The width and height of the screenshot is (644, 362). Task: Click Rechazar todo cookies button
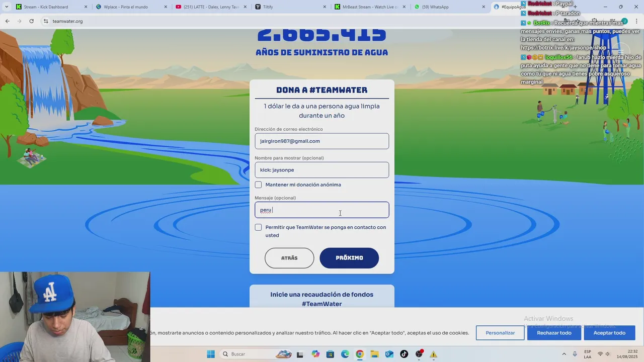coord(554,333)
